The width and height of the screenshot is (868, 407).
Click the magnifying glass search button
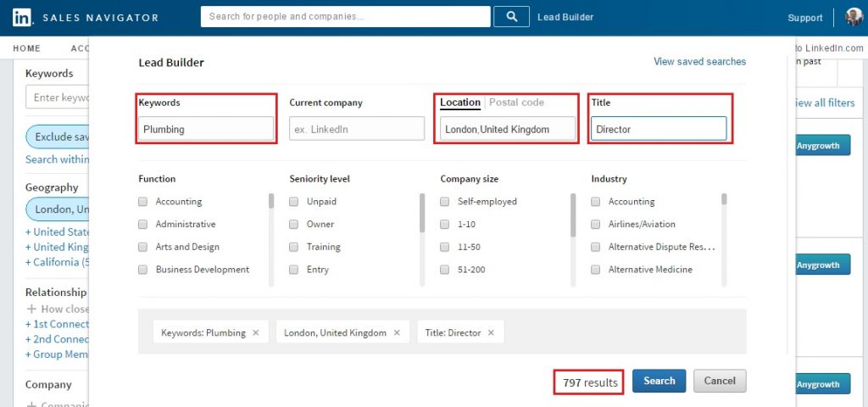(511, 17)
